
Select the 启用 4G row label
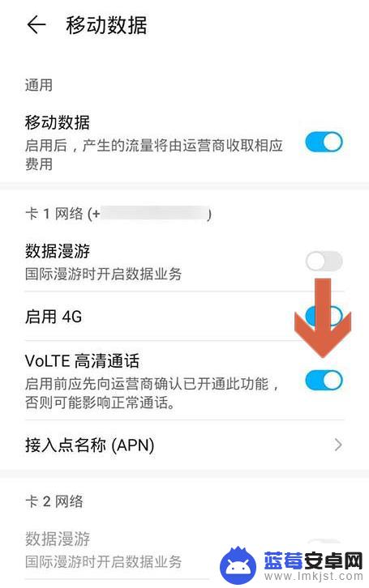[x=54, y=317]
